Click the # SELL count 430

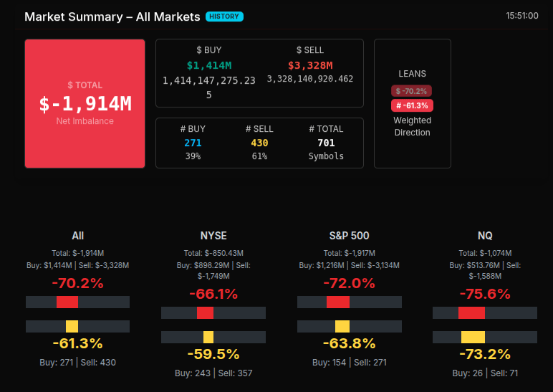pyautogui.click(x=259, y=143)
